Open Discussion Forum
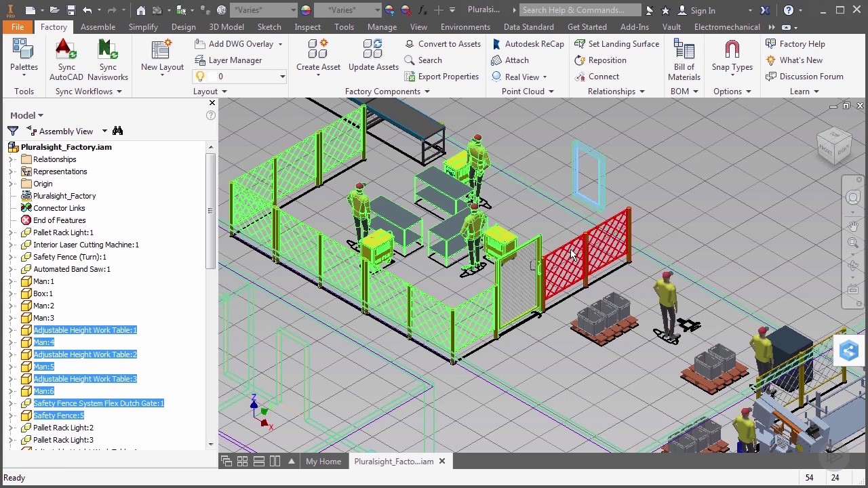Viewport: 868px width, 488px height. click(x=804, y=76)
